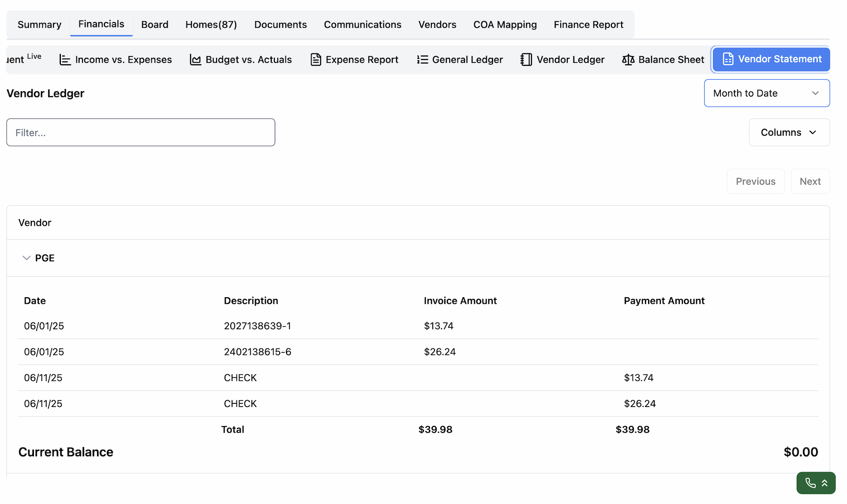Image resolution: width=847 pixels, height=504 pixels.
Task: Select the Expense Report sub-tab
Action: [x=354, y=60]
